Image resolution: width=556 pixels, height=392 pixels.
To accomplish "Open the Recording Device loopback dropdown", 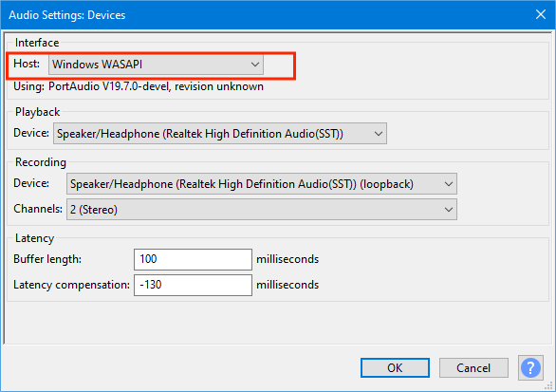I will tap(262, 184).
